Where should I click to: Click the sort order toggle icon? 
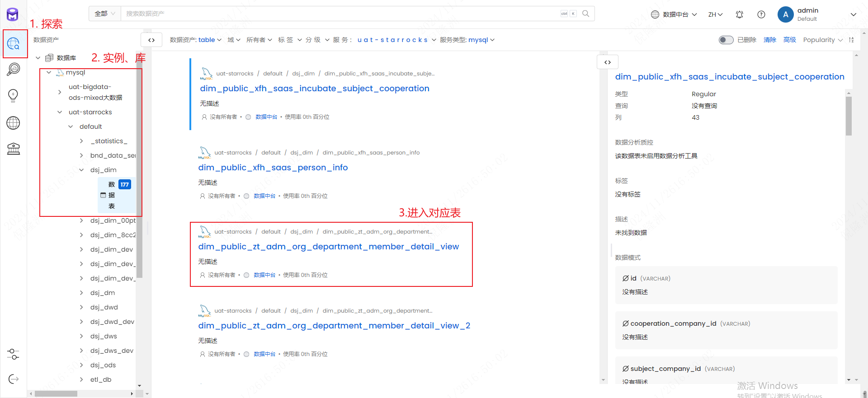[x=851, y=40]
